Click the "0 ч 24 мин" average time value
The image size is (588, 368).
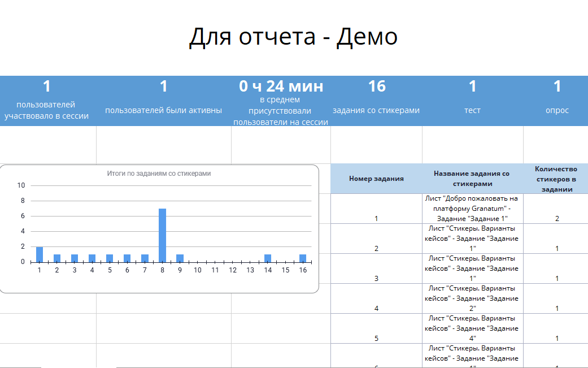(281, 86)
